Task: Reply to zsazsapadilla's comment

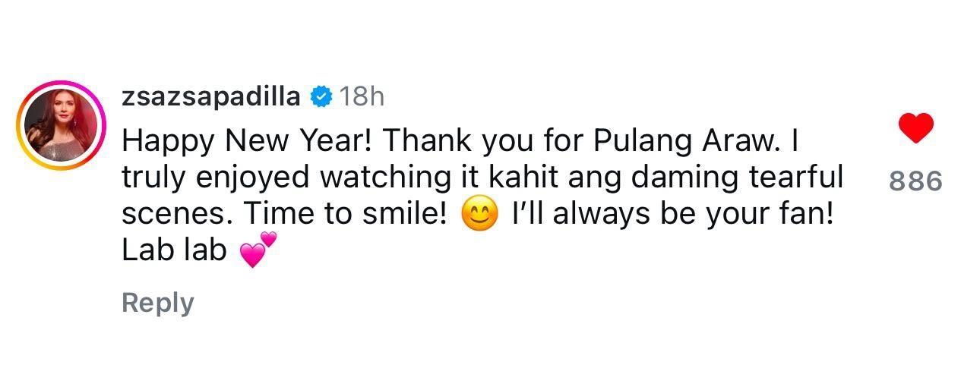Action: (157, 303)
